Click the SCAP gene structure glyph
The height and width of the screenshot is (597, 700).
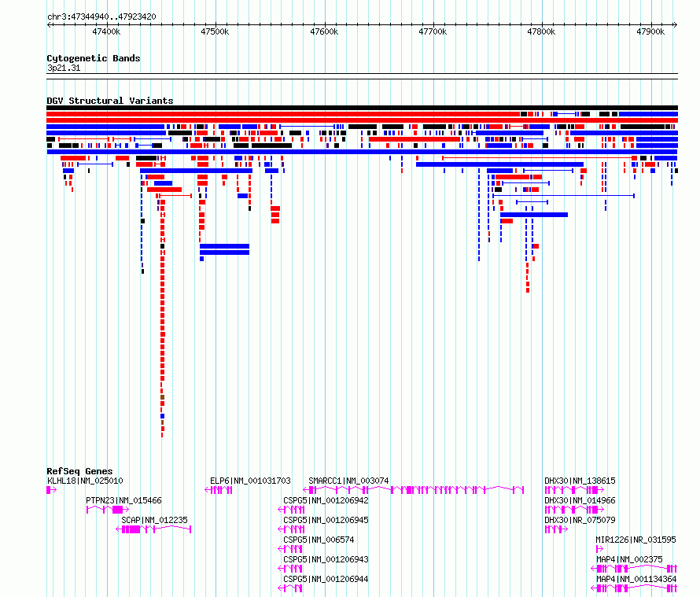tap(153, 529)
